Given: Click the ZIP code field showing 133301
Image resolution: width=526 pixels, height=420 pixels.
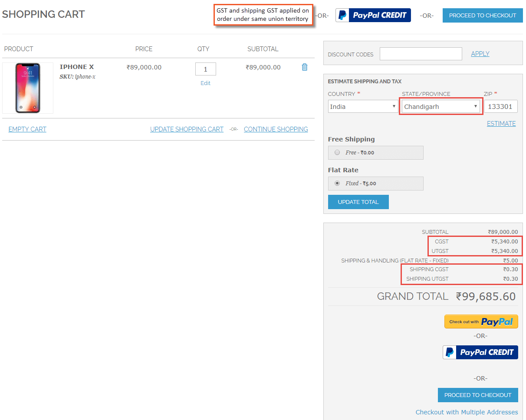Looking at the screenshot, I should 501,106.
